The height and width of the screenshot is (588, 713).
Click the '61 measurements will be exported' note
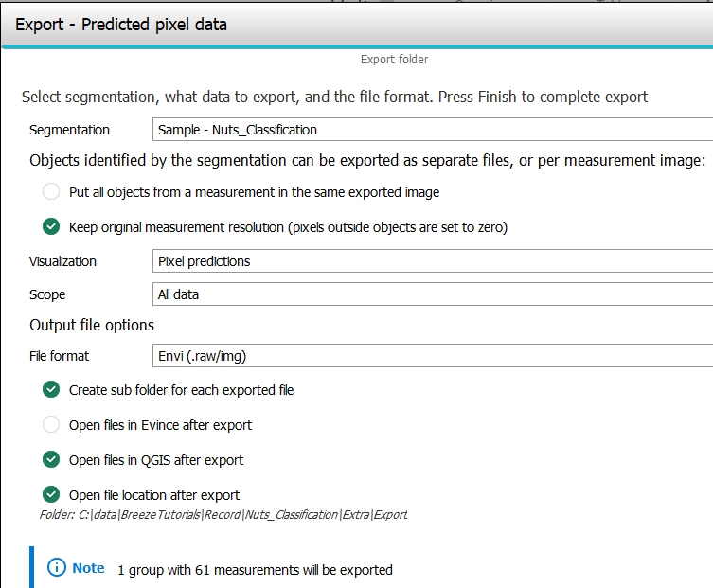pyautogui.click(x=255, y=570)
